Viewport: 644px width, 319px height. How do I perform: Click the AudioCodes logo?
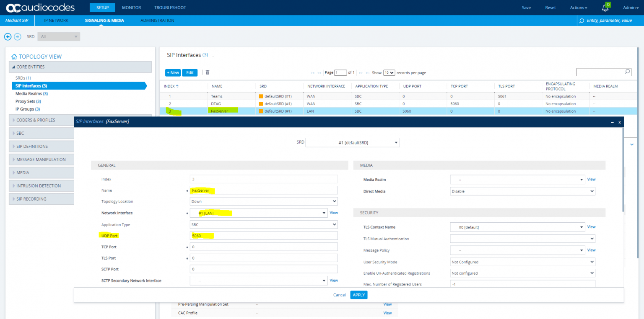40,8
